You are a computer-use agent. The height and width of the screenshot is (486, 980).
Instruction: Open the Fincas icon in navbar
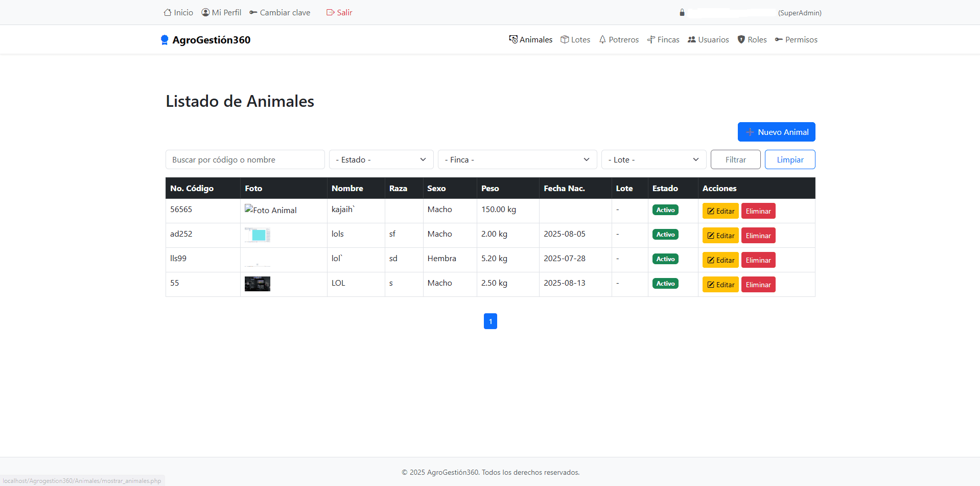[x=650, y=39]
